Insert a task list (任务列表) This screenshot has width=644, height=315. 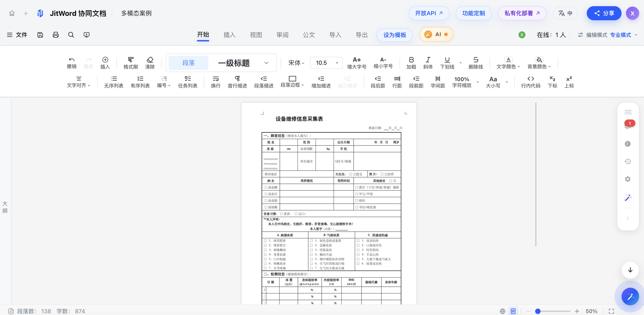click(x=188, y=82)
